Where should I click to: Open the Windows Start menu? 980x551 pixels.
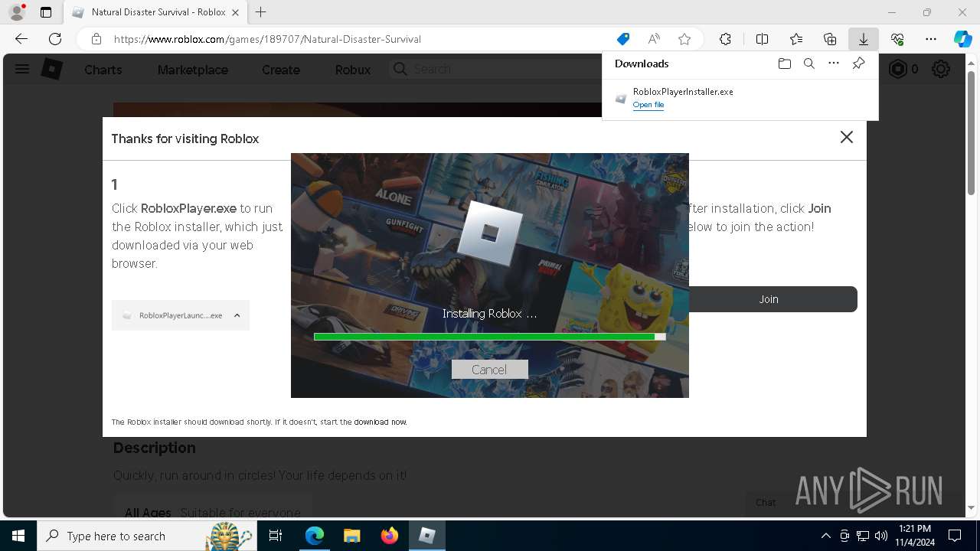click(x=18, y=536)
